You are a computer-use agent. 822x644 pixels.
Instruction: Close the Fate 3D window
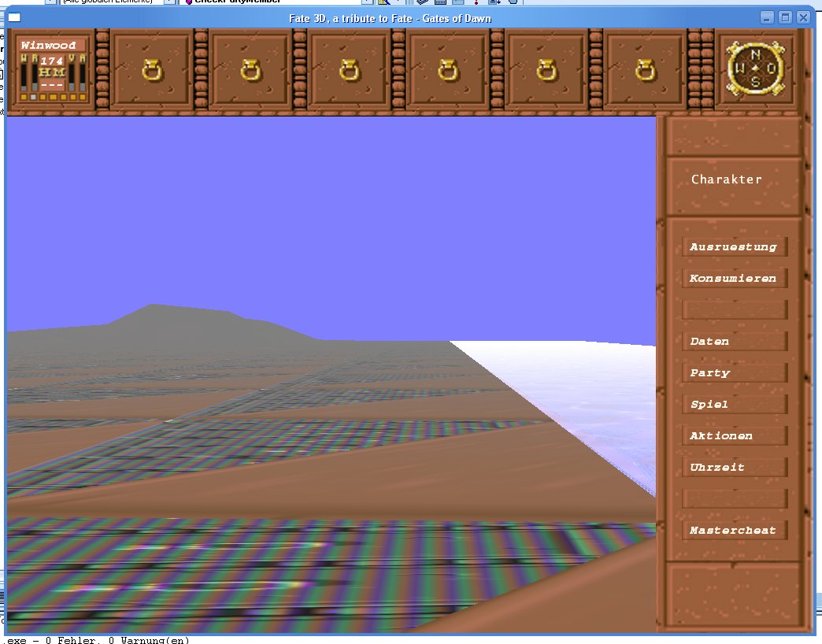[x=803, y=18]
